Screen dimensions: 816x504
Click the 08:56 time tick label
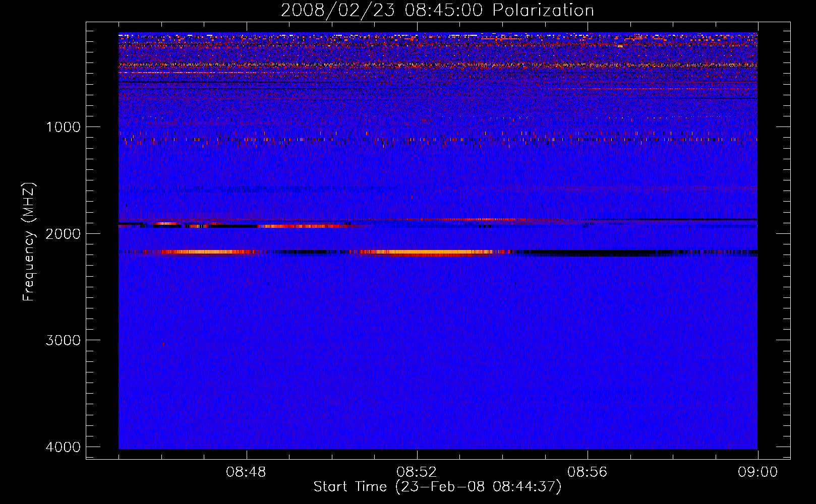click(x=587, y=472)
